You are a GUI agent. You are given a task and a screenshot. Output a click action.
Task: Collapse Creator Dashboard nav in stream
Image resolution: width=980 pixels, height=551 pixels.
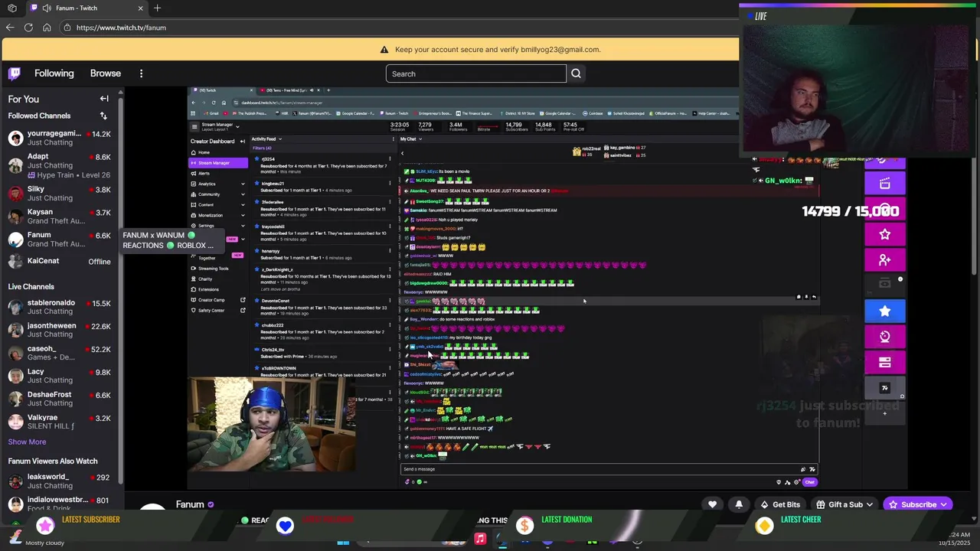(243, 141)
